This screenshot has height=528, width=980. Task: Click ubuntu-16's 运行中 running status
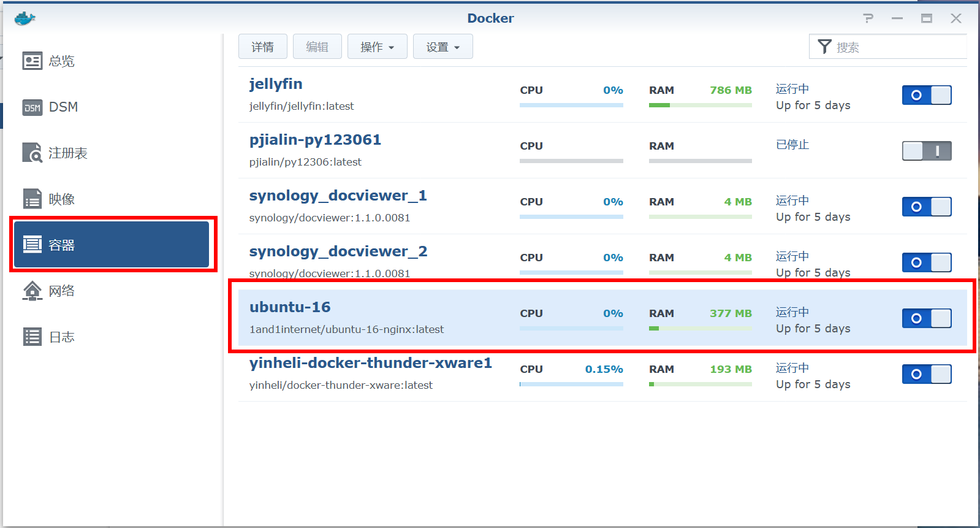[792, 312]
